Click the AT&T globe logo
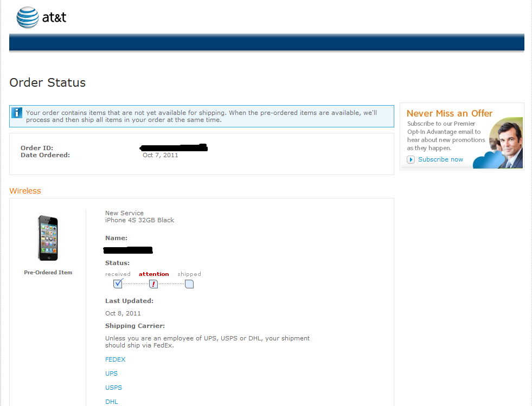This screenshot has height=406, width=532. 28,17
